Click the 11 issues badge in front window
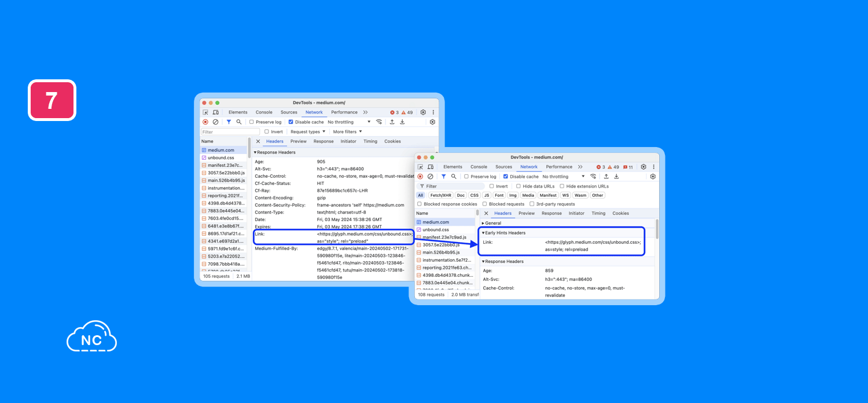The height and width of the screenshot is (403, 868). point(628,167)
